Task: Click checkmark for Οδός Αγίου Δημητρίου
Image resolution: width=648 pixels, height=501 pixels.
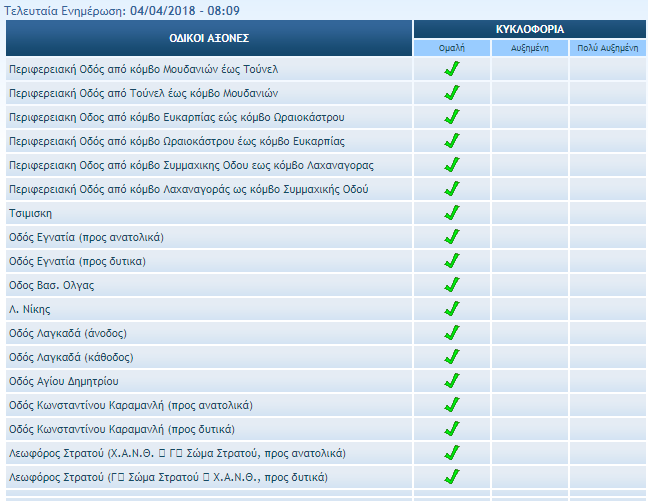Action: tap(451, 381)
